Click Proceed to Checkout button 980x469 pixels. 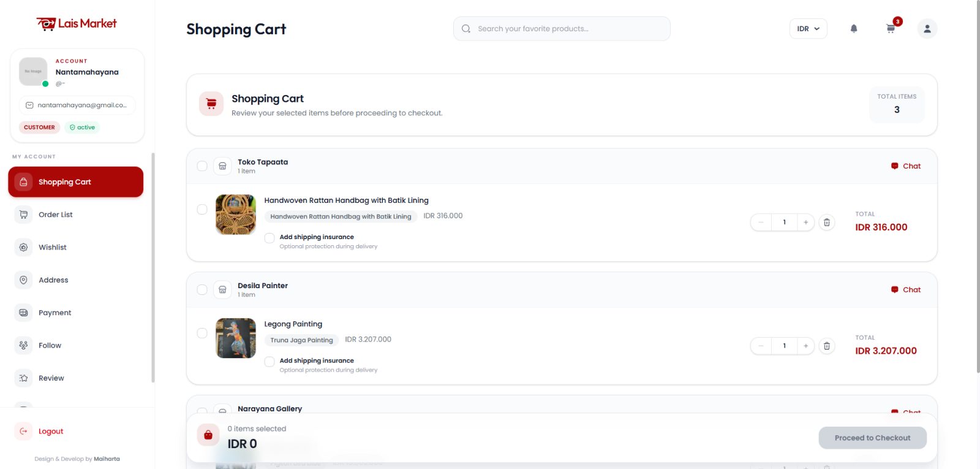point(872,438)
